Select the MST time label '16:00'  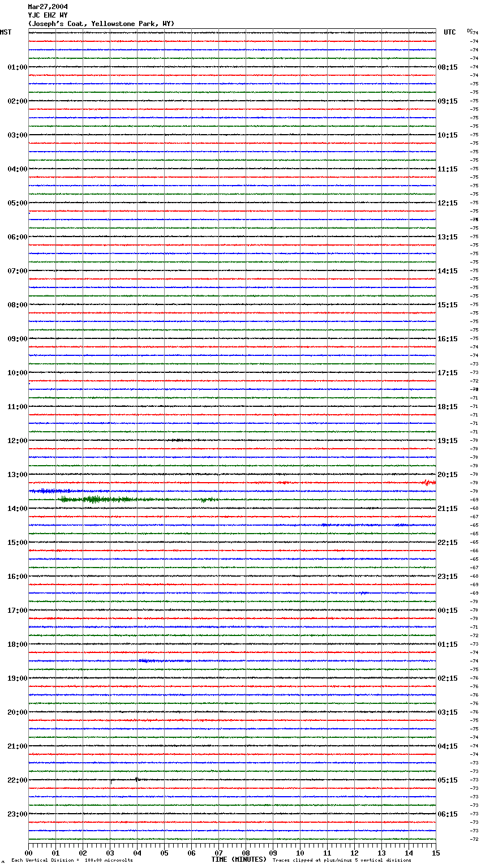18,577
